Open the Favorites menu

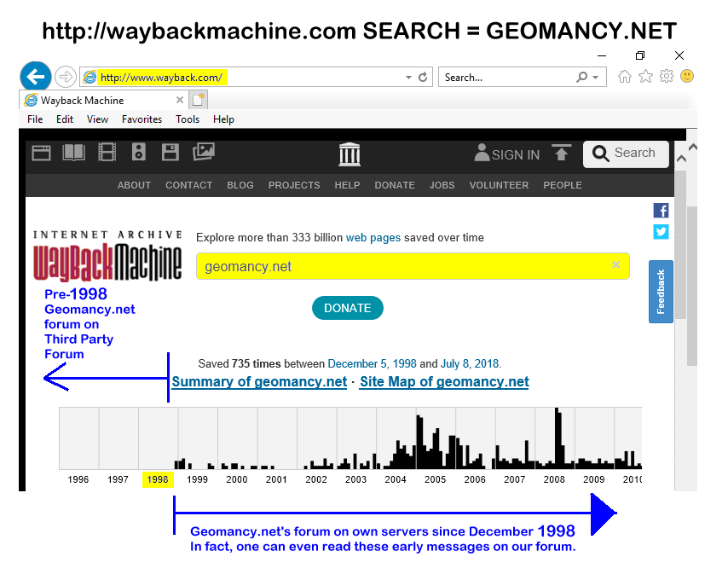coord(142,119)
